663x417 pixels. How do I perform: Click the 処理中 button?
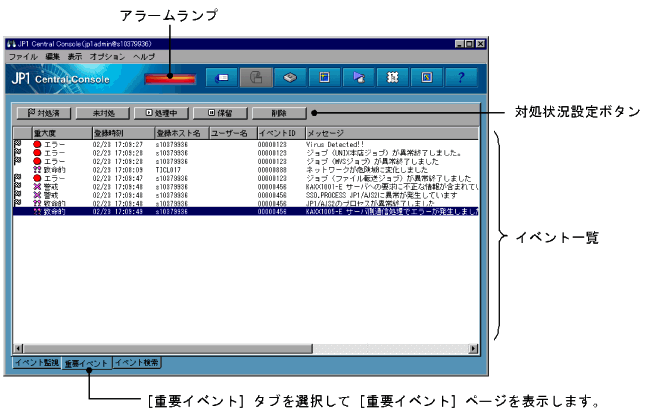pyautogui.click(x=161, y=113)
